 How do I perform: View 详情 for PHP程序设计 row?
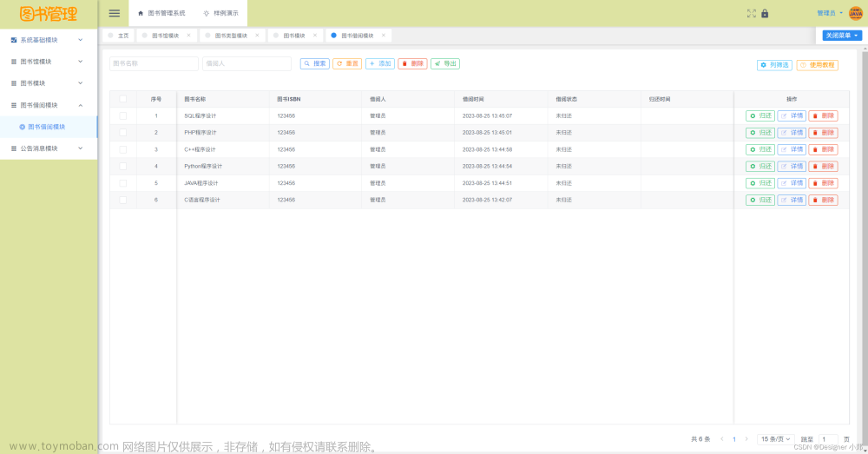click(792, 133)
